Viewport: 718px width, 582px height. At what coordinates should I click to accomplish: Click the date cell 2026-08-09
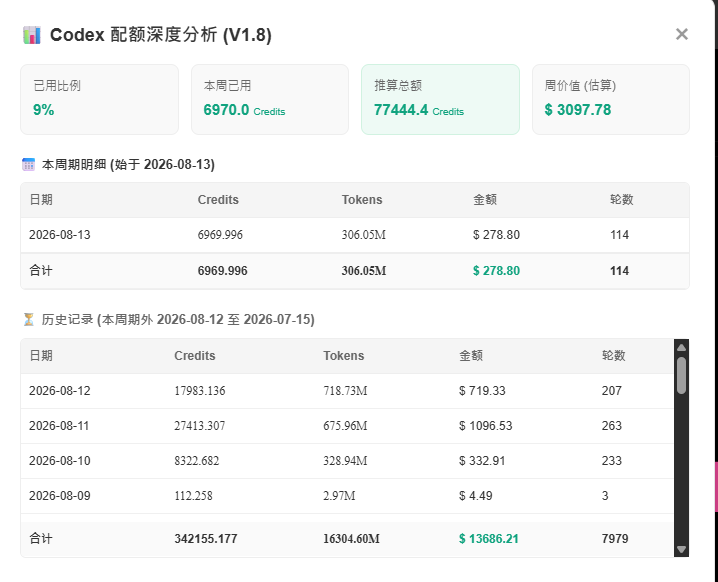coord(60,496)
